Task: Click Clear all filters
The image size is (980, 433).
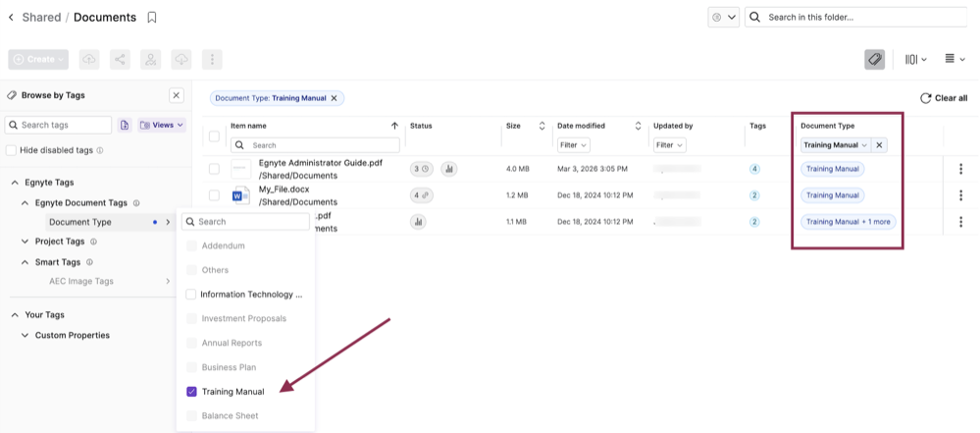Action: click(944, 98)
